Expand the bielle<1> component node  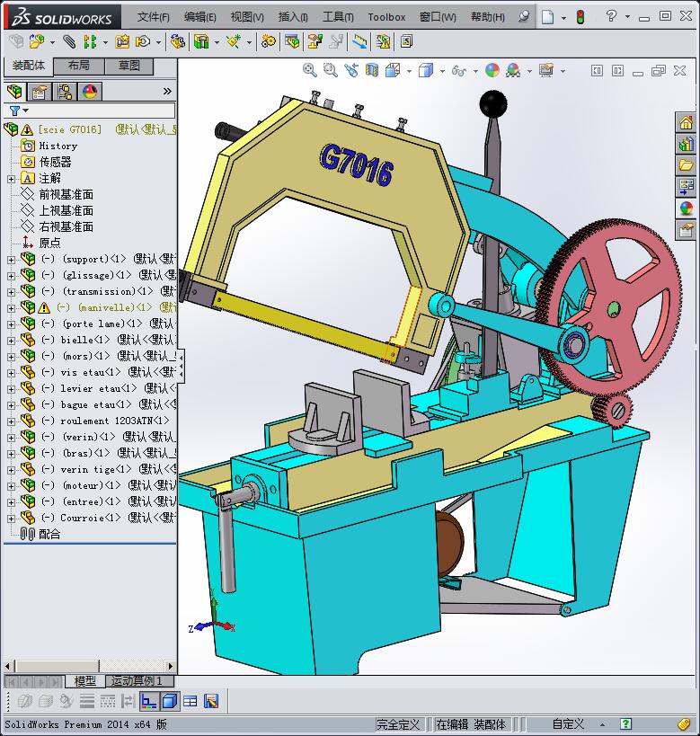point(12,341)
